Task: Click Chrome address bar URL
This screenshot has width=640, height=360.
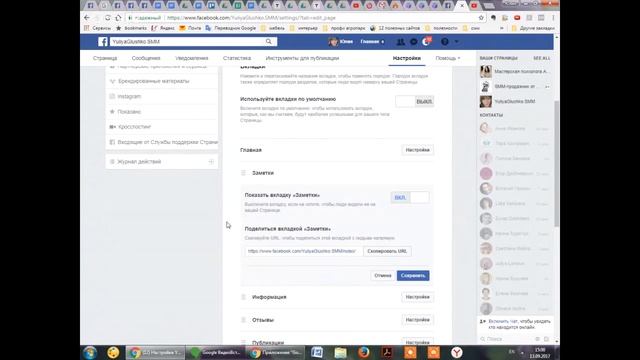Action: (251, 18)
